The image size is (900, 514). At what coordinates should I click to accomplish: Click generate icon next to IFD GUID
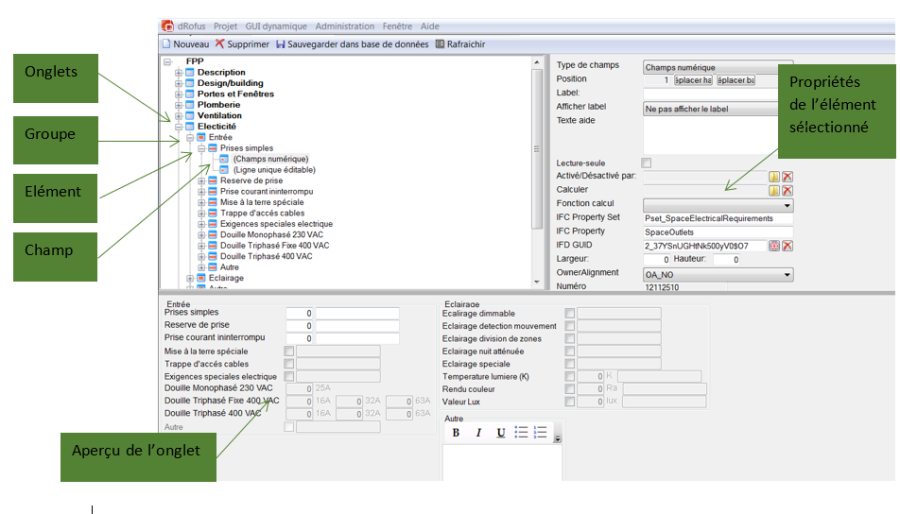coord(773,245)
